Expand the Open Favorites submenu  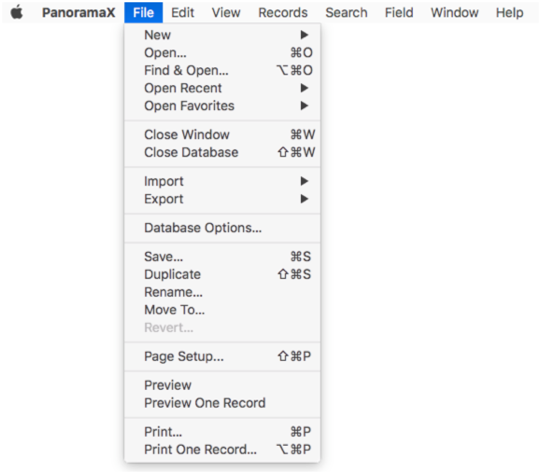[222, 106]
